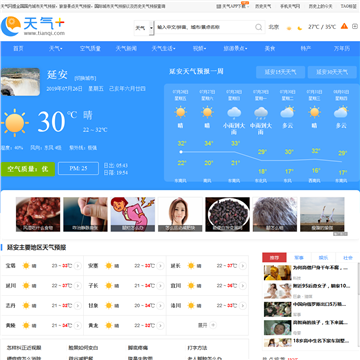This screenshot has height=360, width=360.
Task: Switch to the 推荐 news tab
Action: [274, 258]
